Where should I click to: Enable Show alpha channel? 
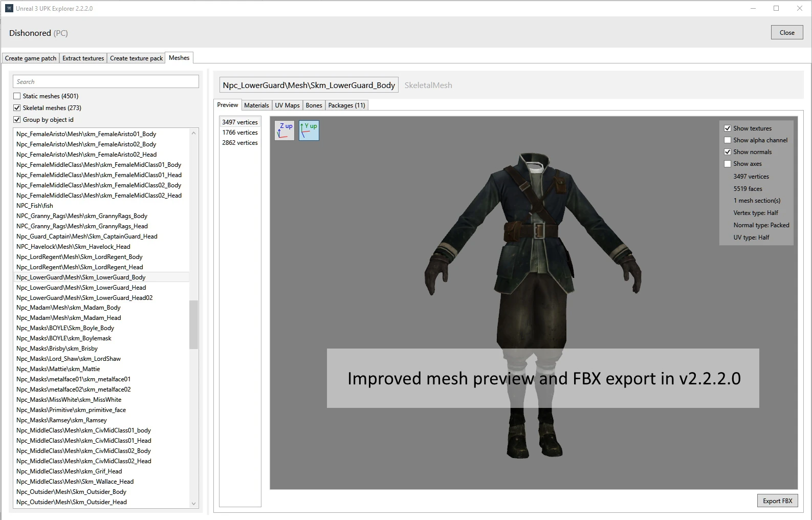tap(728, 140)
